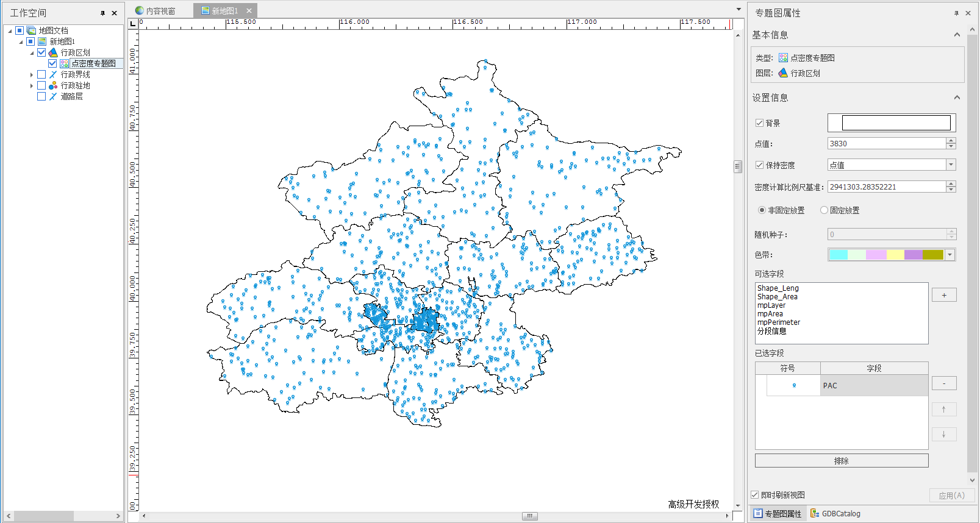Click the dot symbol in 已选字段 table
The width and height of the screenshot is (980, 523).
793,385
